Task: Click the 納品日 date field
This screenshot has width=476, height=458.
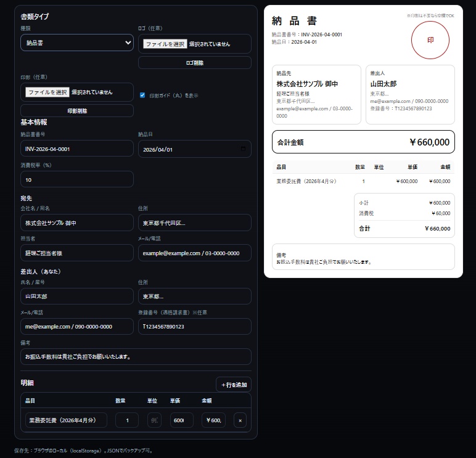Action: pos(195,149)
